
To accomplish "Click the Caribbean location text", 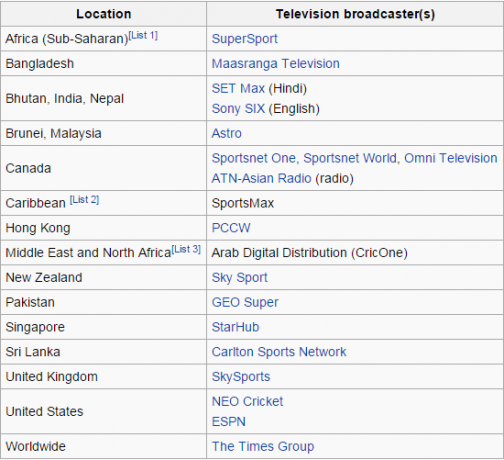I will point(35,203).
